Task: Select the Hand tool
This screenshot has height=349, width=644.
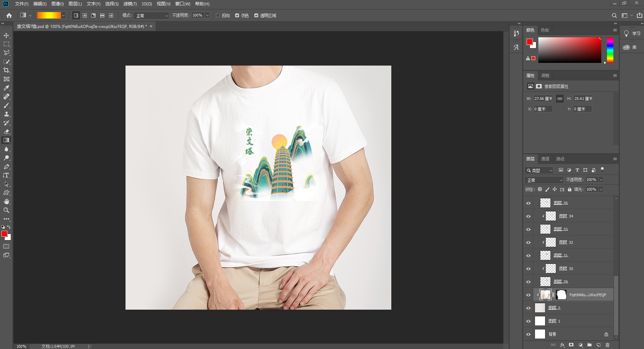Action: pos(6,201)
